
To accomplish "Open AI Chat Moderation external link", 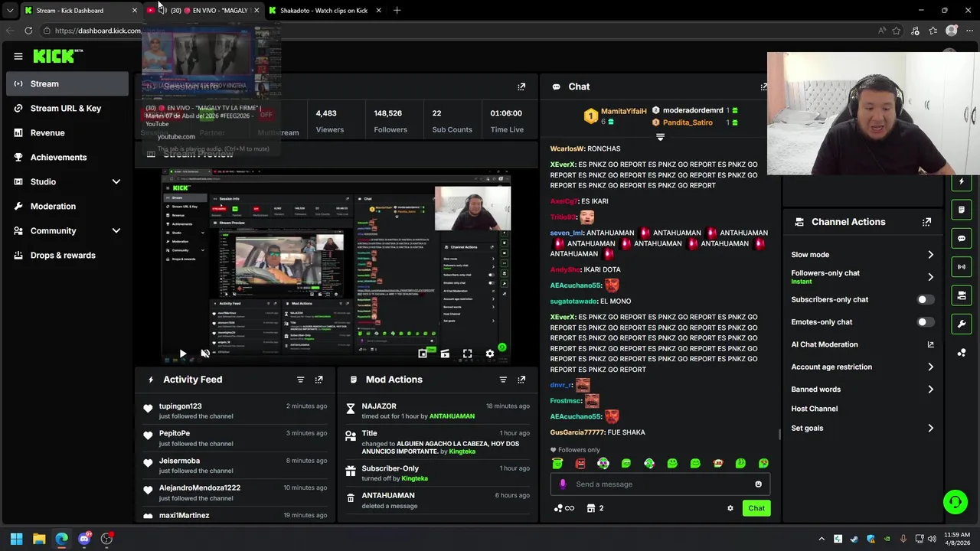I will tap(930, 345).
